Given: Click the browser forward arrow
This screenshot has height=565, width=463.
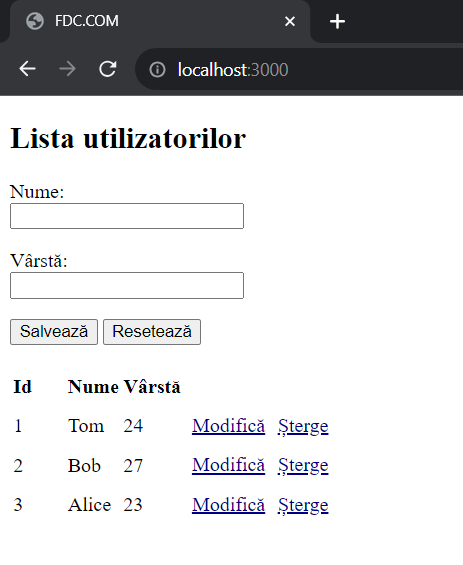Looking at the screenshot, I should [x=67, y=69].
